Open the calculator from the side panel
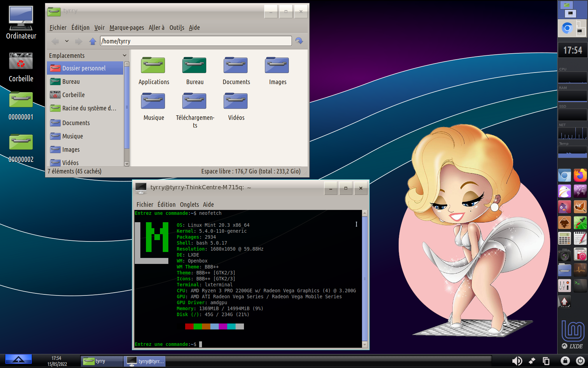The width and height of the screenshot is (588, 368). [x=565, y=239]
